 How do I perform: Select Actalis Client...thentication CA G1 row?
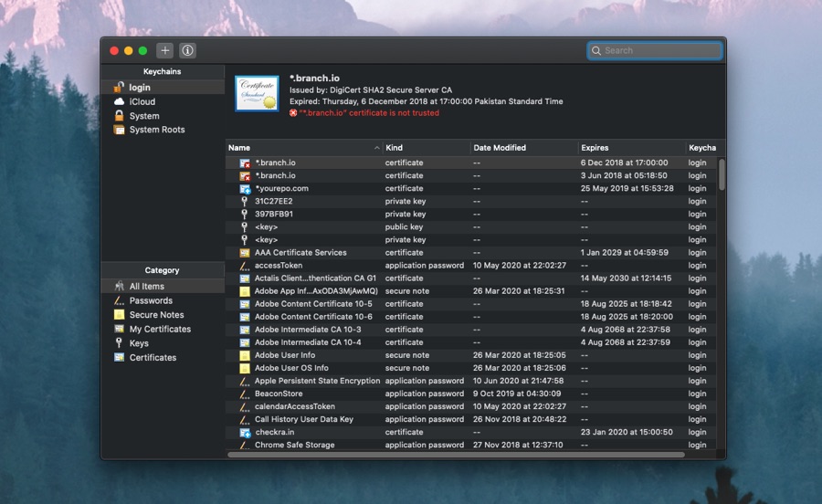470,278
